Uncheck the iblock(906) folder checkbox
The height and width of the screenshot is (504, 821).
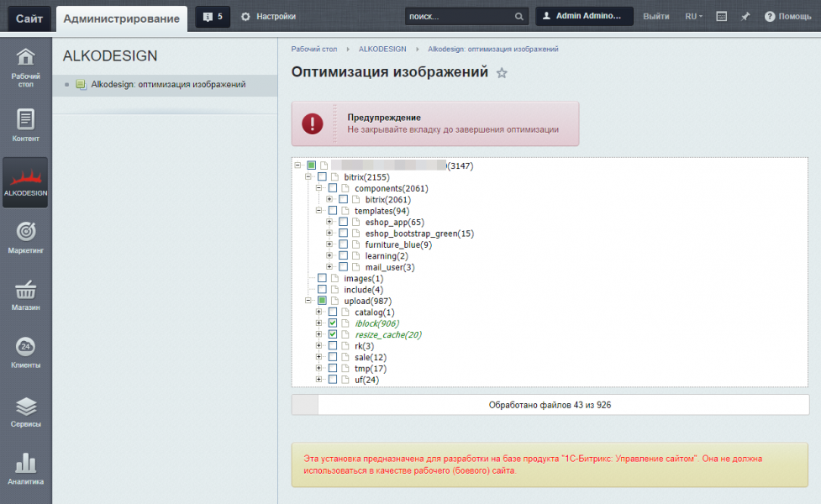333,323
